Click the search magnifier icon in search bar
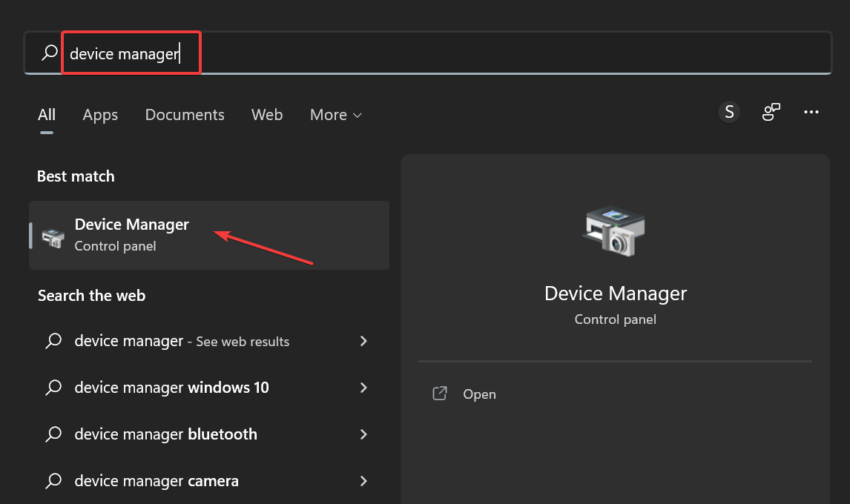The image size is (850, 504). 48,53
